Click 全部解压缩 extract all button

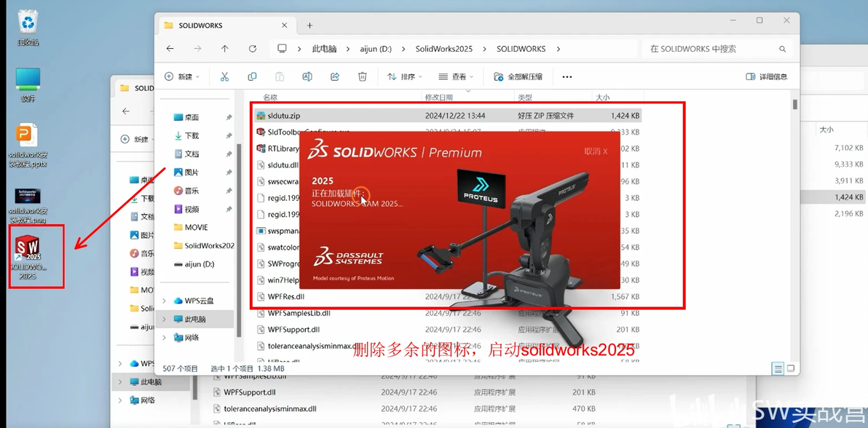[518, 77]
